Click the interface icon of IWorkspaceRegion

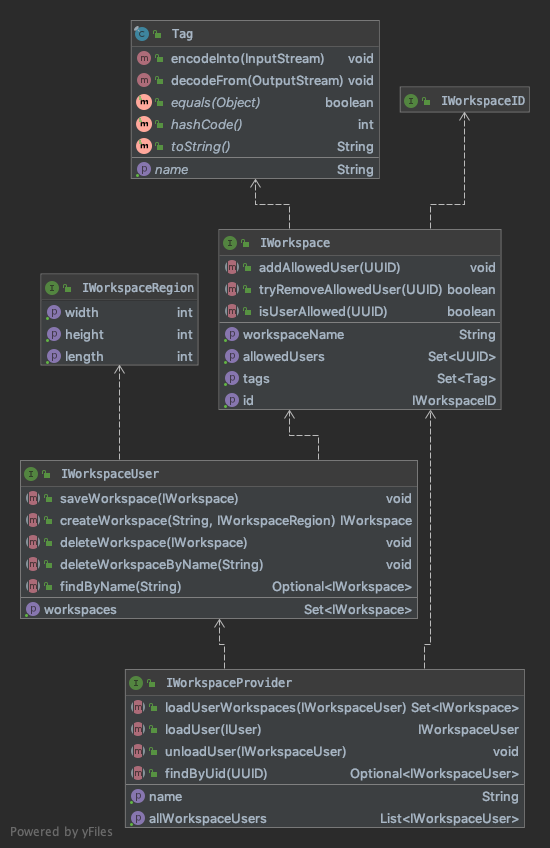pos(52,288)
